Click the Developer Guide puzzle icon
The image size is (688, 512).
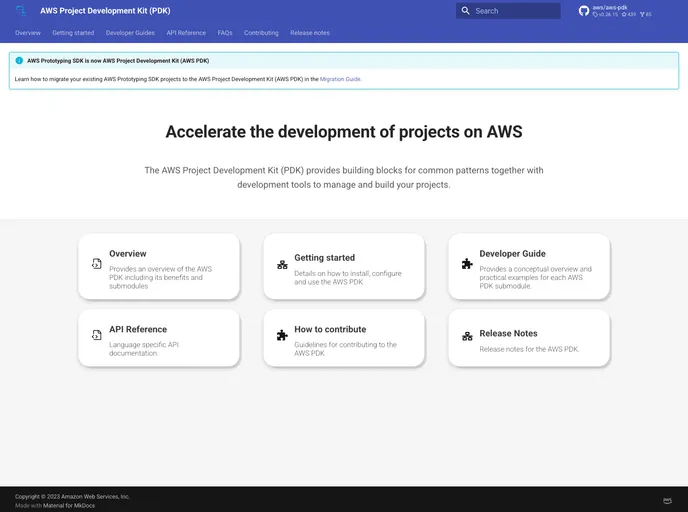tap(467, 264)
